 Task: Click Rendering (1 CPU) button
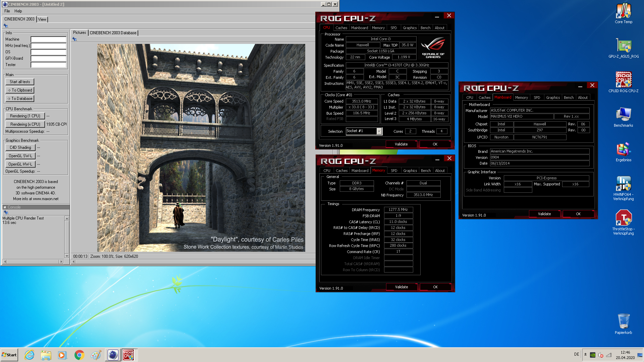click(x=25, y=116)
